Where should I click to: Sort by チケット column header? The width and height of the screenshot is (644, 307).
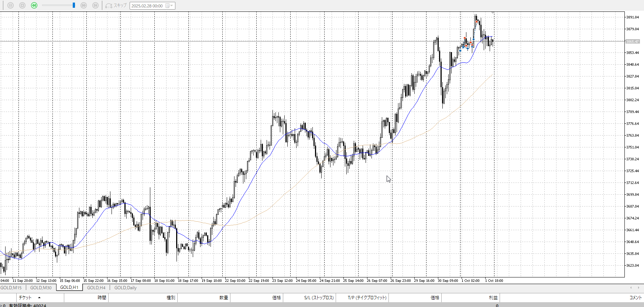pos(25,298)
